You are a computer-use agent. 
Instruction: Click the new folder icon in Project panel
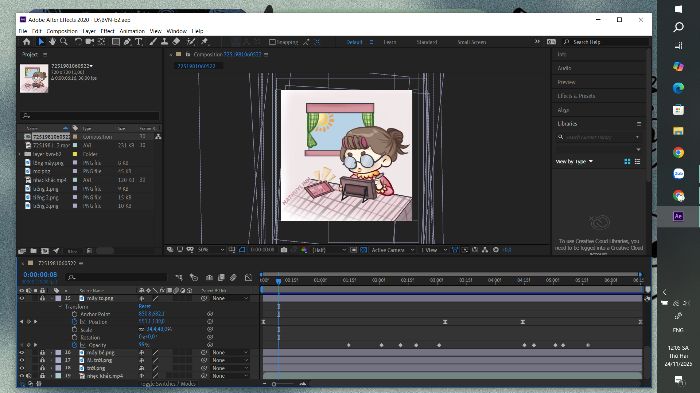pyautogui.click(x=33, y=251)
